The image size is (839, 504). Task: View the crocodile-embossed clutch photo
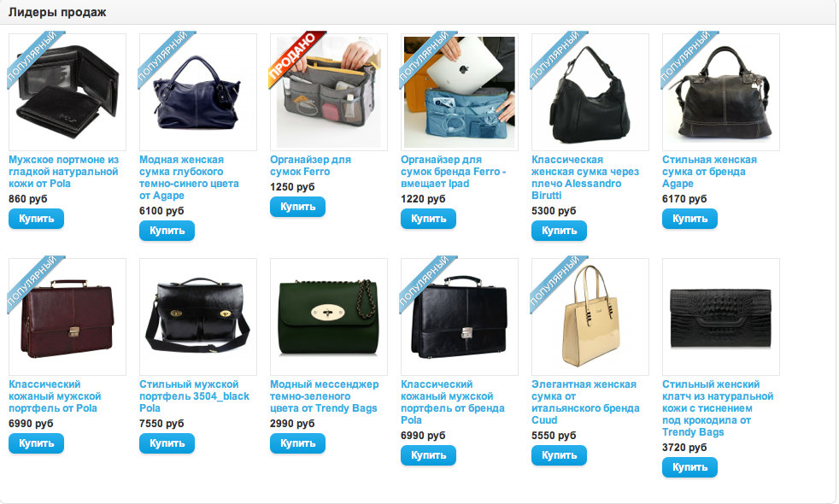(721, 317)
